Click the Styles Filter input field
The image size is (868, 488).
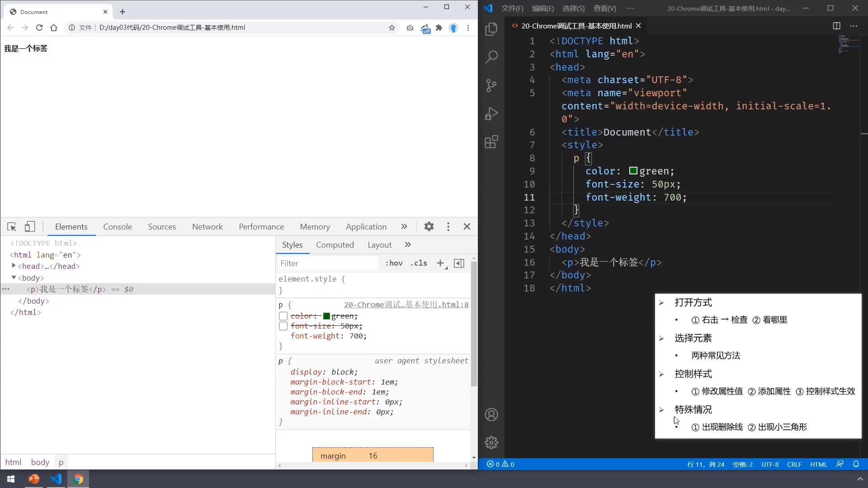(x=327, y=263)
